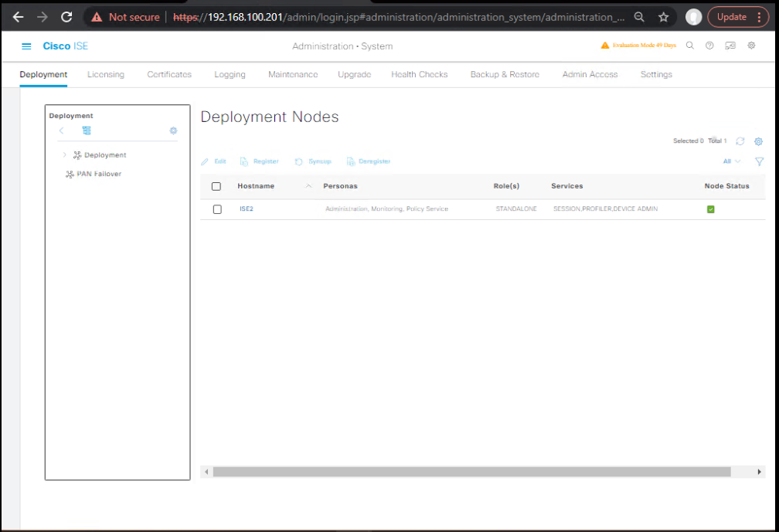Click the browser back arrow

point(19,17)
